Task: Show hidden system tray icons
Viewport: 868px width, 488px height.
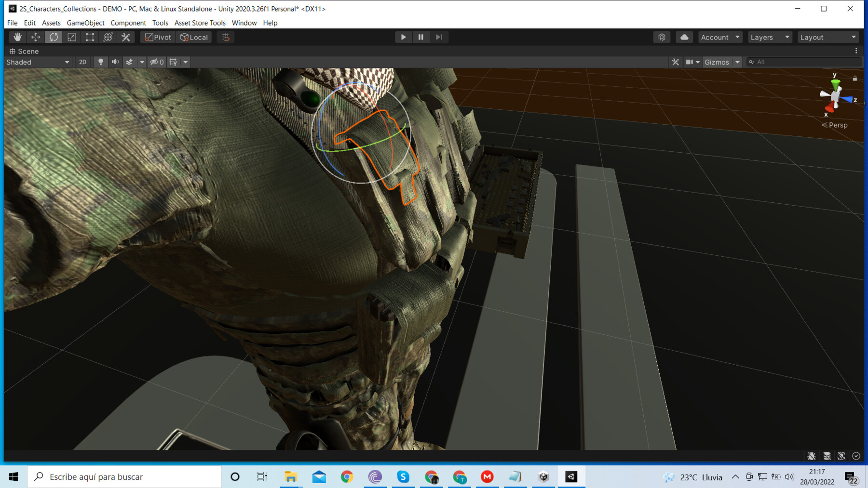Action: pyautogui.click(x=735, y=476)
